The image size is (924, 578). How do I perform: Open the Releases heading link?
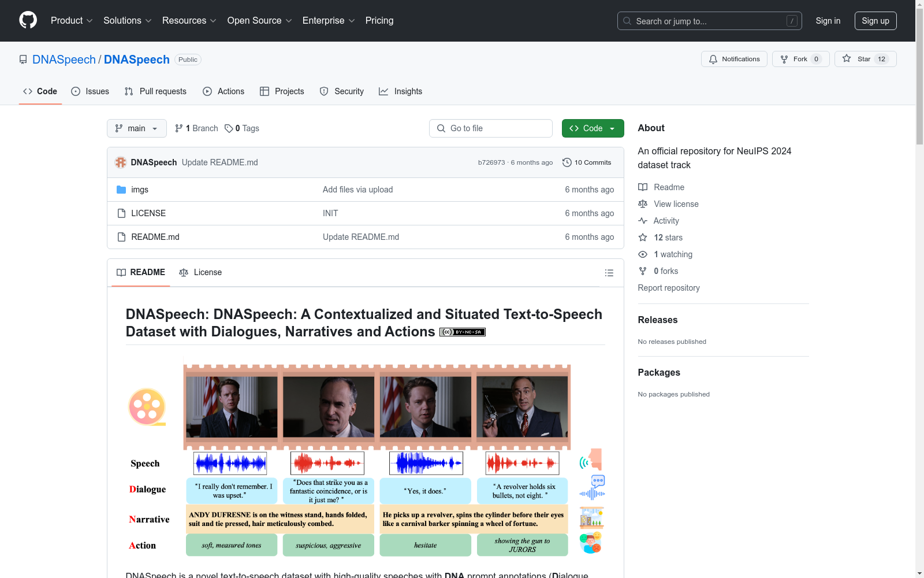(x=658, y=320)
